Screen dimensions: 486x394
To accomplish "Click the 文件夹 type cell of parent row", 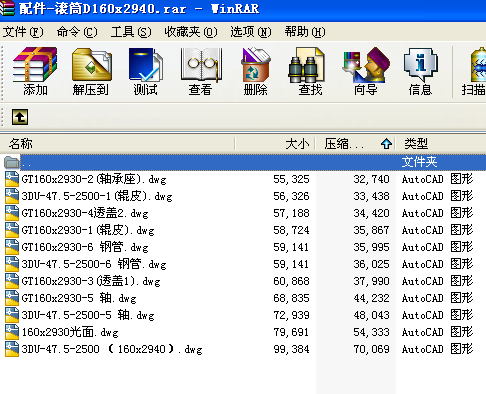I will pos(419,162).
